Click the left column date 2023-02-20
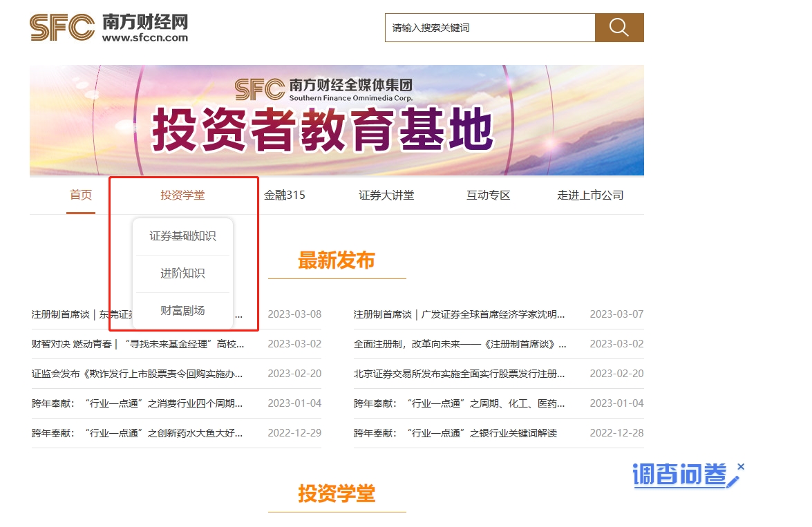Screen dimensions: 812x527 click(294, 374)
